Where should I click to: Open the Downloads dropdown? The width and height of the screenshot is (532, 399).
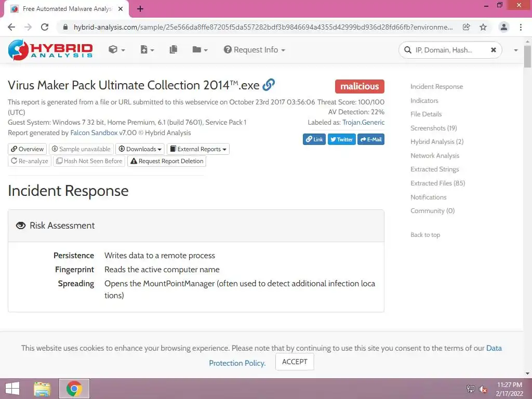pos(140,149)
